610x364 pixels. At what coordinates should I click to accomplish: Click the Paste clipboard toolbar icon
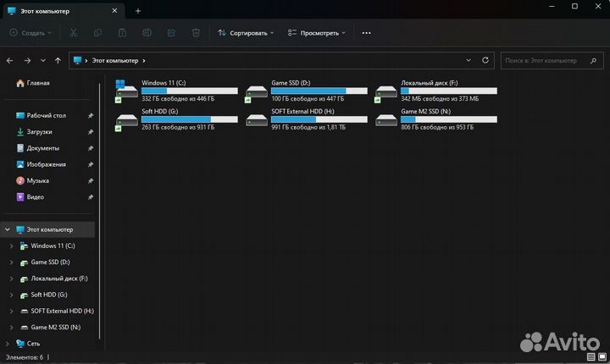click(122, 33)
